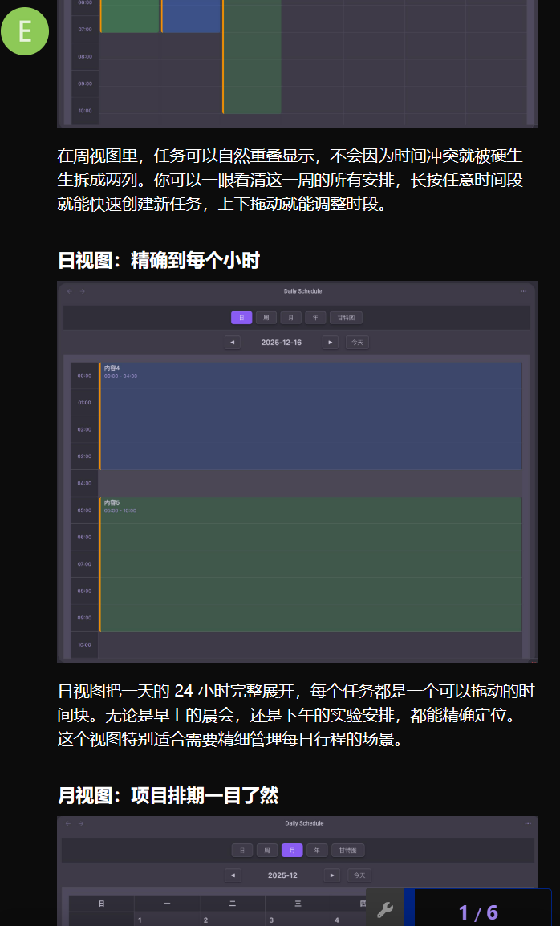Select 甘特图 tab in day view
This screenshot has width=560, height=926.
coord(345,318)
